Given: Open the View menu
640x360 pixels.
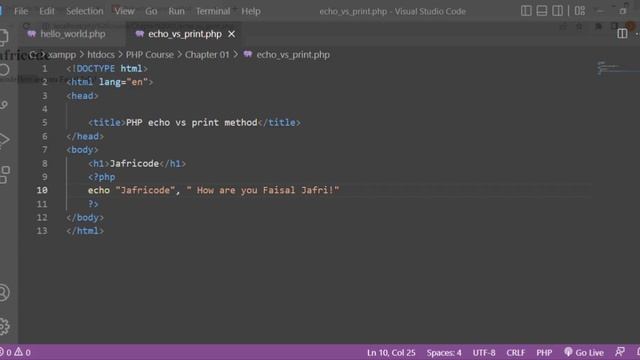Looking at the screenshot, I should (124, 11).
